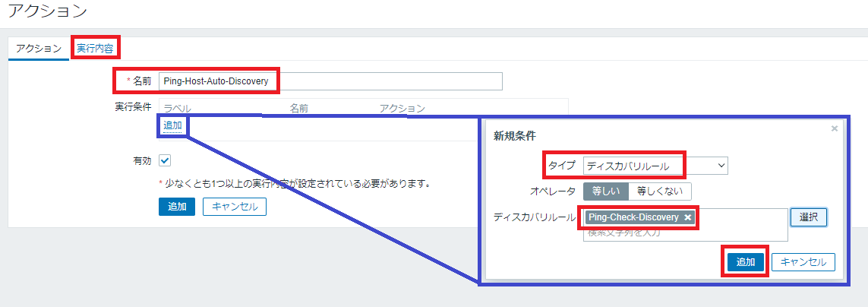Click キャンセル in the main action form
This screenshot has width=868, height=307.
pyautogui.click(x=234, y=207)
